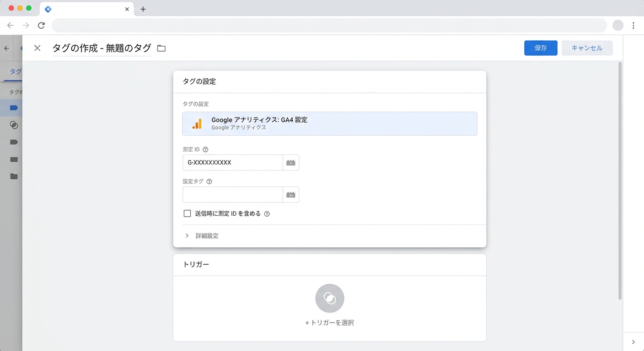This screenshot has height=351, width=644.
Task: Open the browser three-dot menu
Action: pyautogui.click(x=633, y=26)
